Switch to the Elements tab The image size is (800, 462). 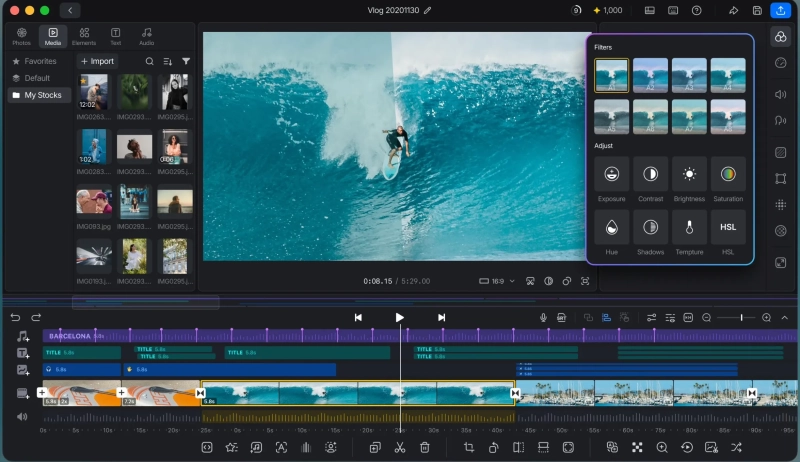84,36
